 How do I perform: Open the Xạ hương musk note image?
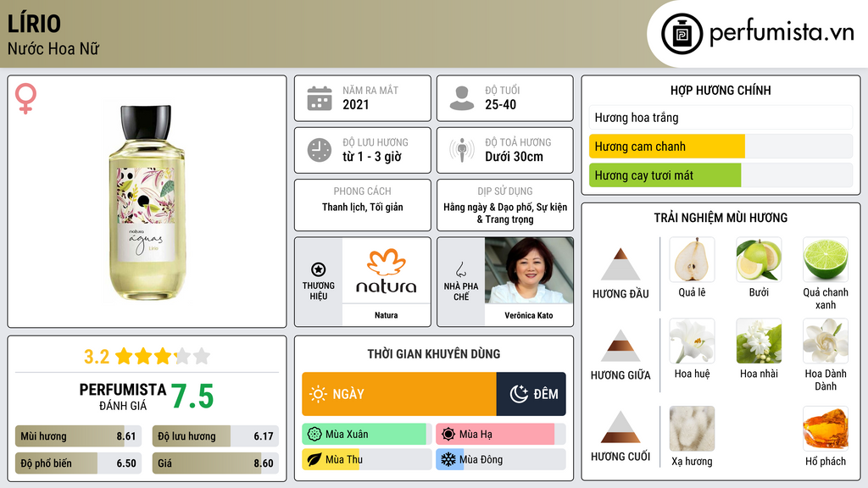[692, 429]
